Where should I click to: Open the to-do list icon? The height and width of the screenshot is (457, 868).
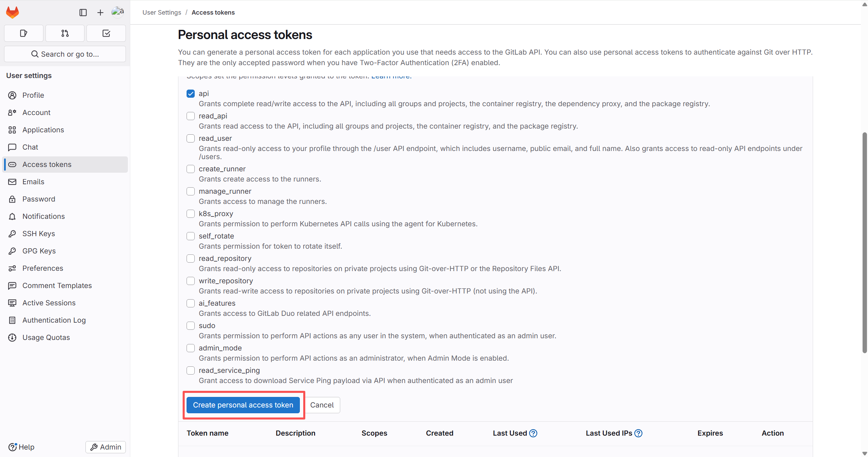(x=106, y=33)
